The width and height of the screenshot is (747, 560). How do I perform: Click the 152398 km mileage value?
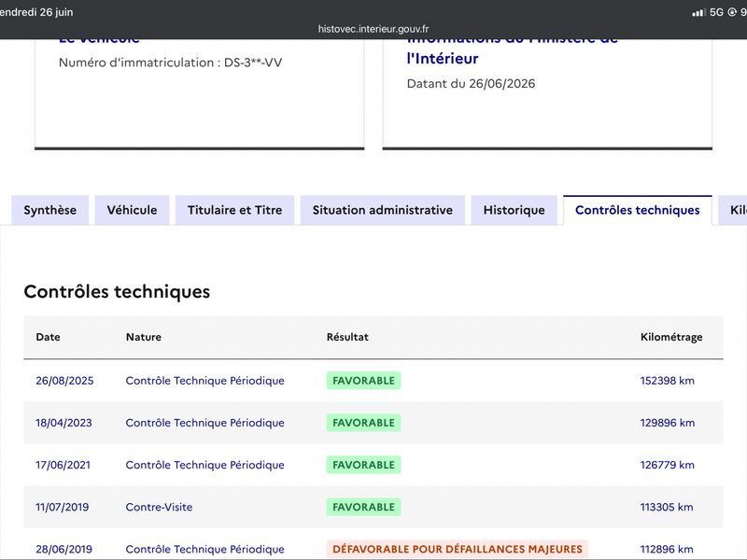pos(667,381)
